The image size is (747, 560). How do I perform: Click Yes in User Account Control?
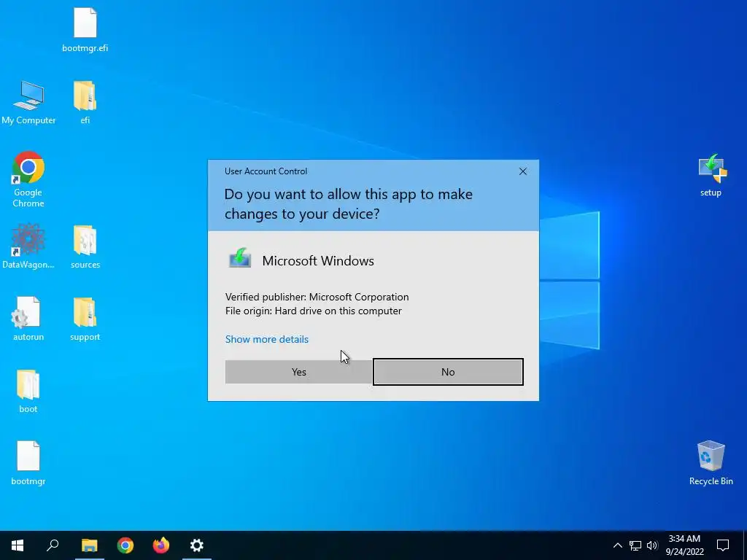[298, 372]
